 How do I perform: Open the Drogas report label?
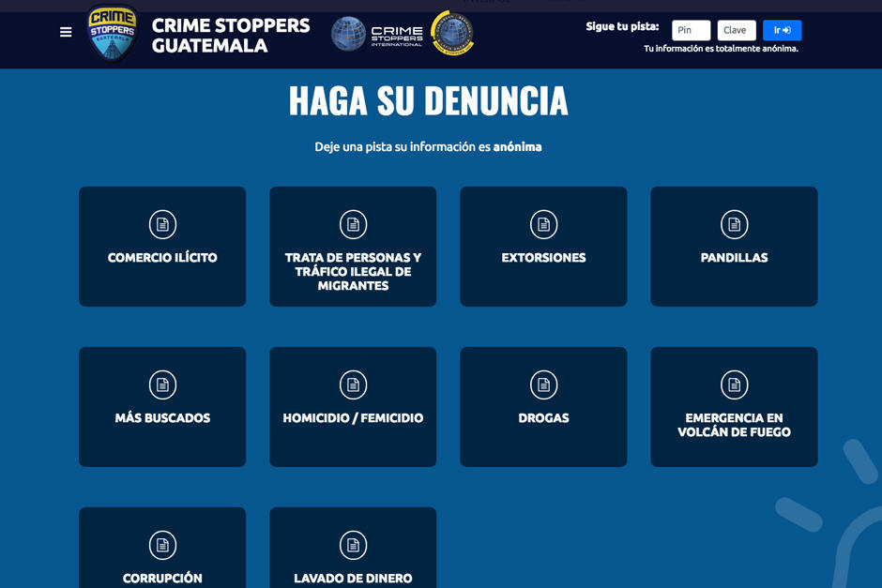[x=543, y=418]
